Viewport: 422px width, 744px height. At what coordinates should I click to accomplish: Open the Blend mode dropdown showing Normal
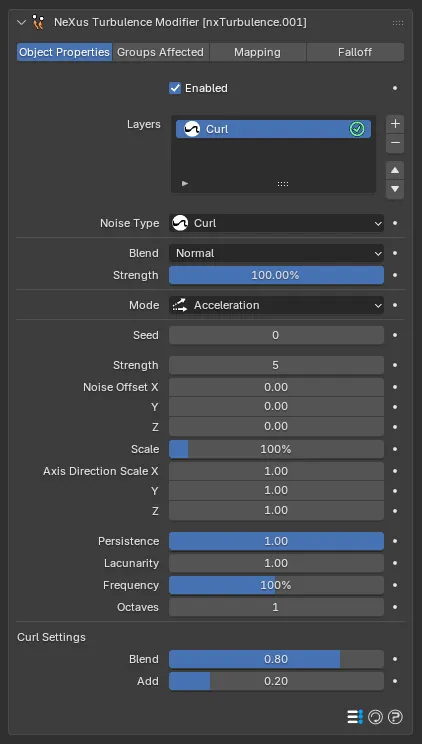pyautogui.click(x=276, y=253)
